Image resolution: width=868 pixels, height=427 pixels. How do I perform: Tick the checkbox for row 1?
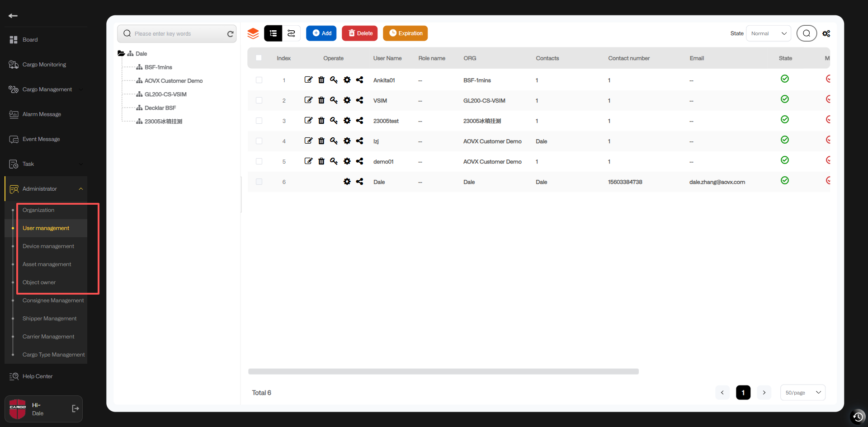click(259, 80)
